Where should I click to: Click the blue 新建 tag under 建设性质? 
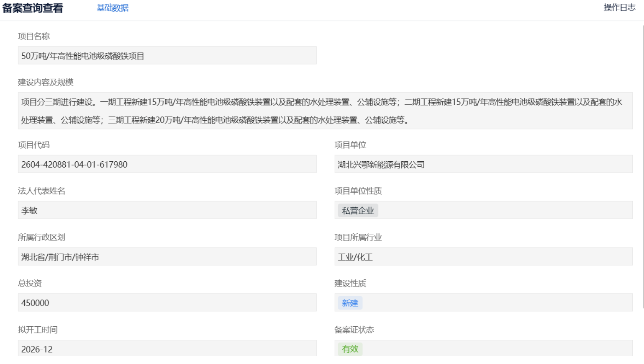pos(350,302)
